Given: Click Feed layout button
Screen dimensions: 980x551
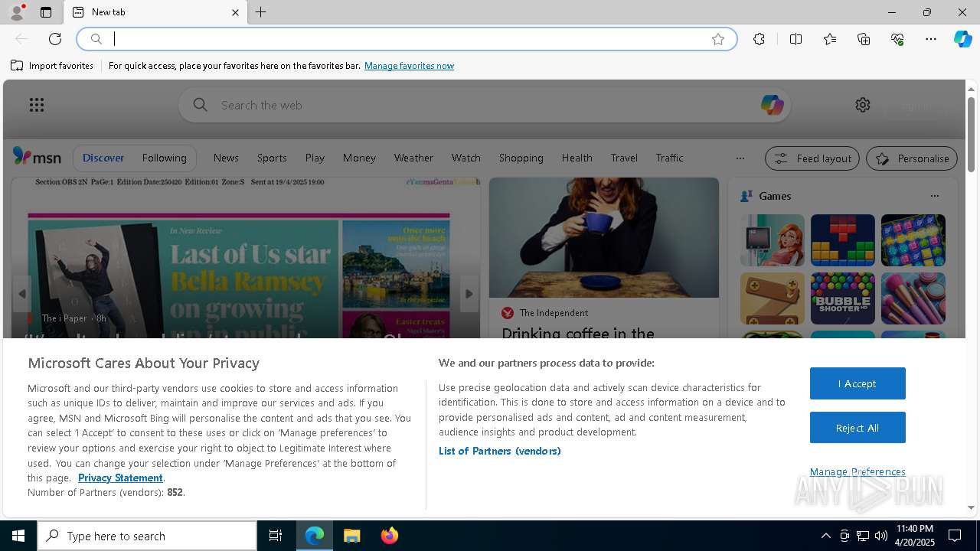Looking at the screenshot, I should pos(812,158).
